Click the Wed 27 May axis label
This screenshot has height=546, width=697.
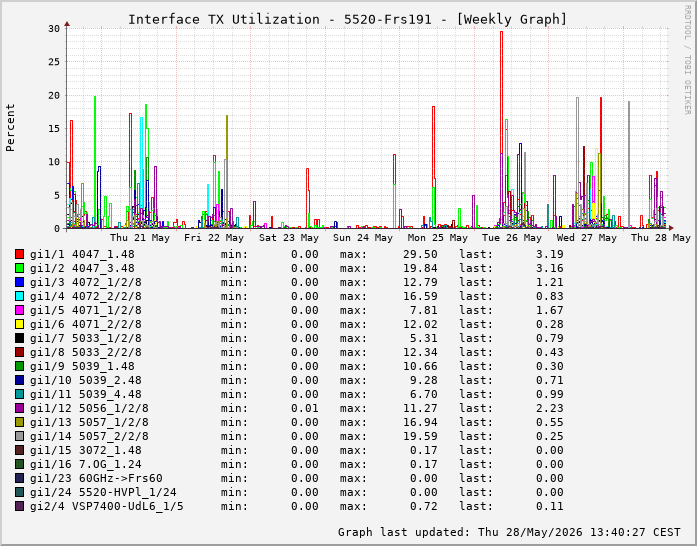pos(587,238)
